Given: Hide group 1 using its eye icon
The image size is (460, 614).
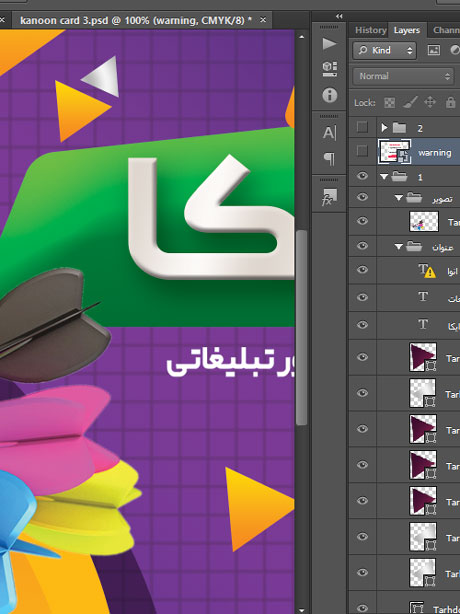Looking at the screenshot, I should 362,176.
